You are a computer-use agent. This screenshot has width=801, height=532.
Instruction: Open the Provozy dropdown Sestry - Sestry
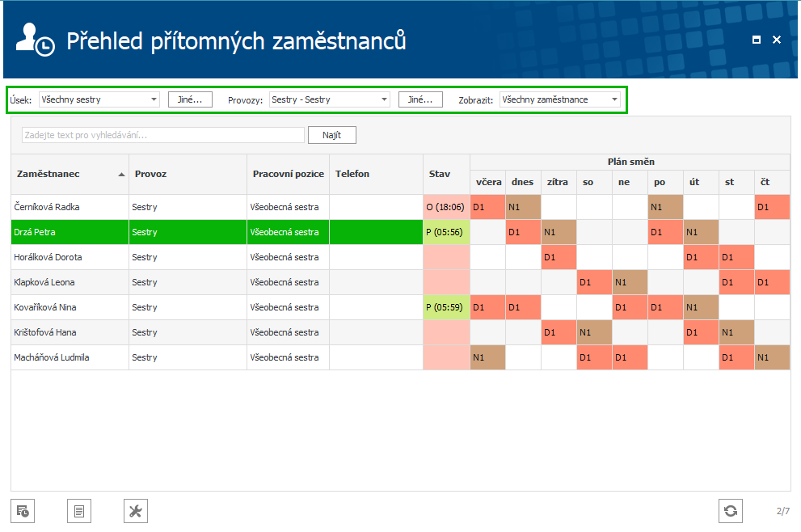(330, 99)
